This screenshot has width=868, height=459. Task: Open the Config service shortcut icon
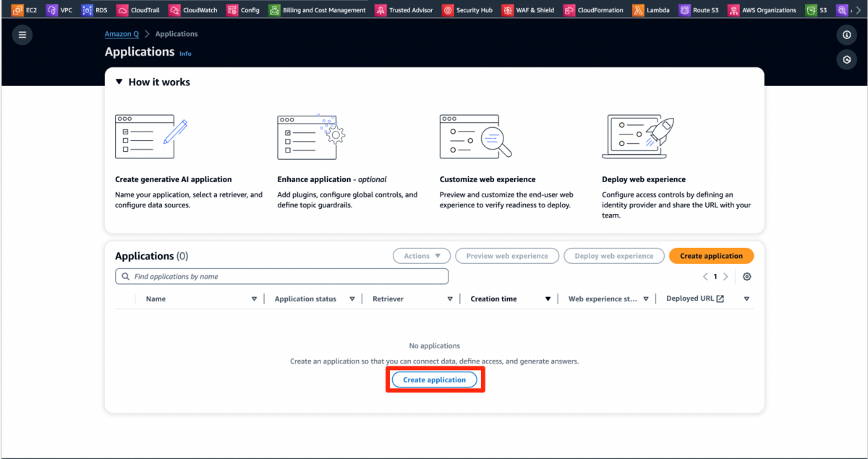(231, 10)
